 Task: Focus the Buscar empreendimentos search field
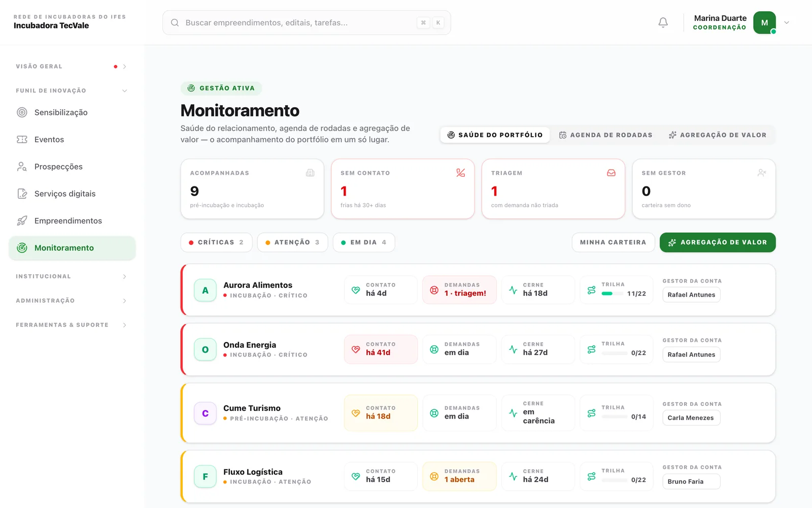tap(307, 22)
